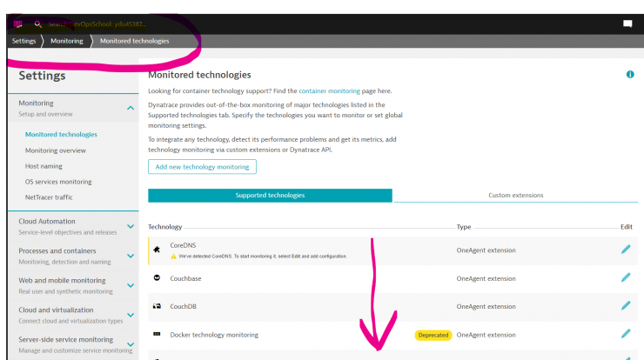Edit CouchDB with its pencil icon
Viewport: 644px width, 360px height.
626,305
